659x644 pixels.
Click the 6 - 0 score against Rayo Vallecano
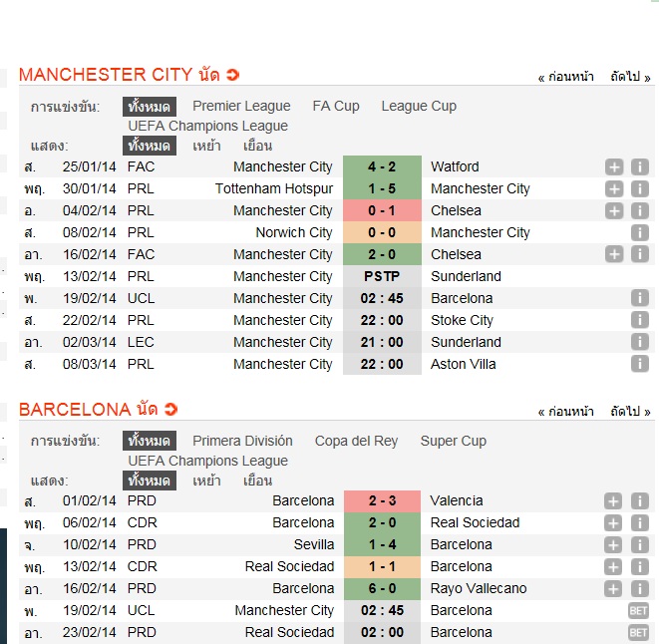coord(382,588)
